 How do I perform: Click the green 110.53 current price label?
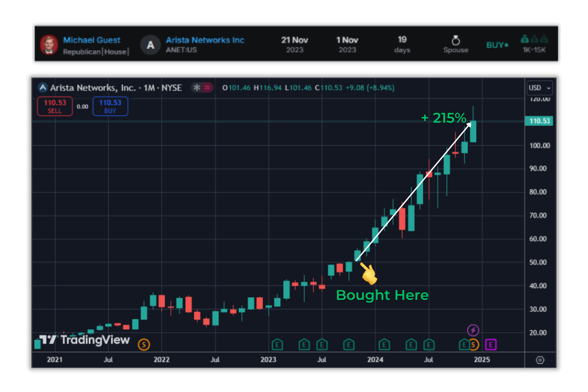539,121
